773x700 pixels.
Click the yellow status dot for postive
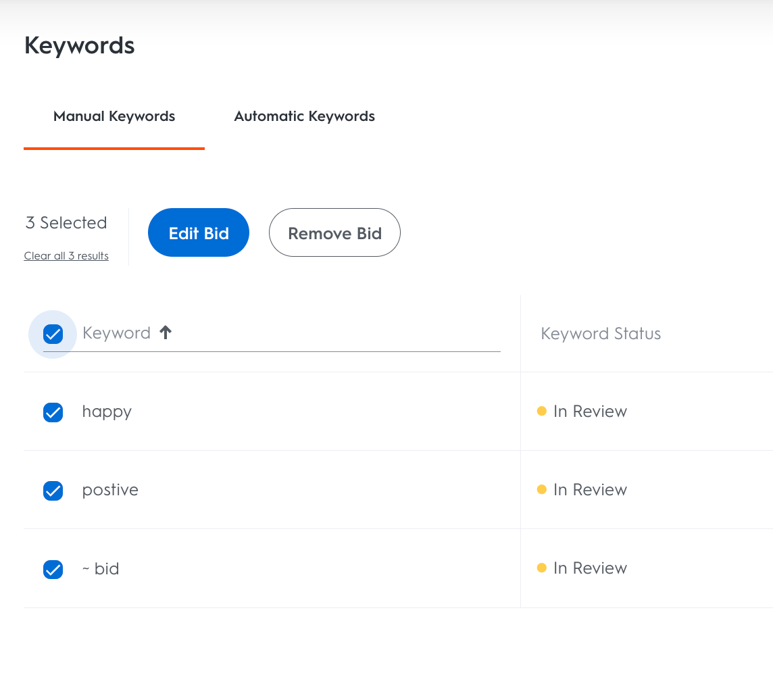tap(541, 489)
